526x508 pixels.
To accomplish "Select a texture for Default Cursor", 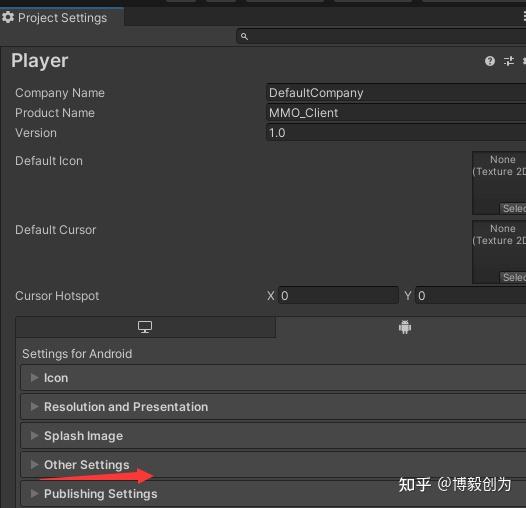I will [x=513, y=277].
